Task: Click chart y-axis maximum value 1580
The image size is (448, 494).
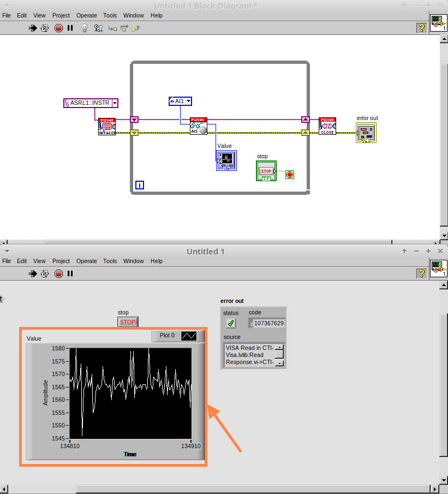Action: (58, 348)
